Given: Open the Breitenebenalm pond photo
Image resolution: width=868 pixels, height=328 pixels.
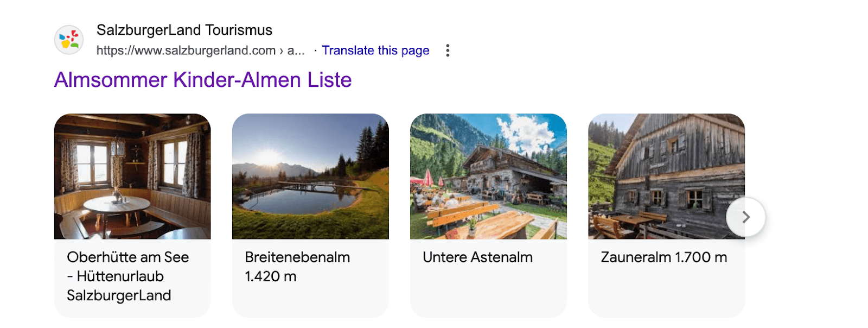Looking at the screenshot, I should (310, 176).
